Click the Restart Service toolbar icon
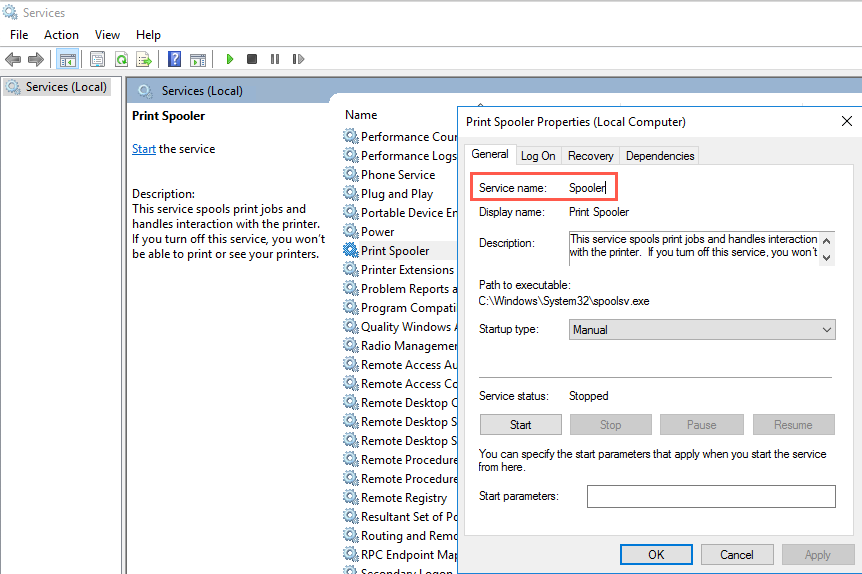This screenshot has width=862, height=574. [298, 59]
